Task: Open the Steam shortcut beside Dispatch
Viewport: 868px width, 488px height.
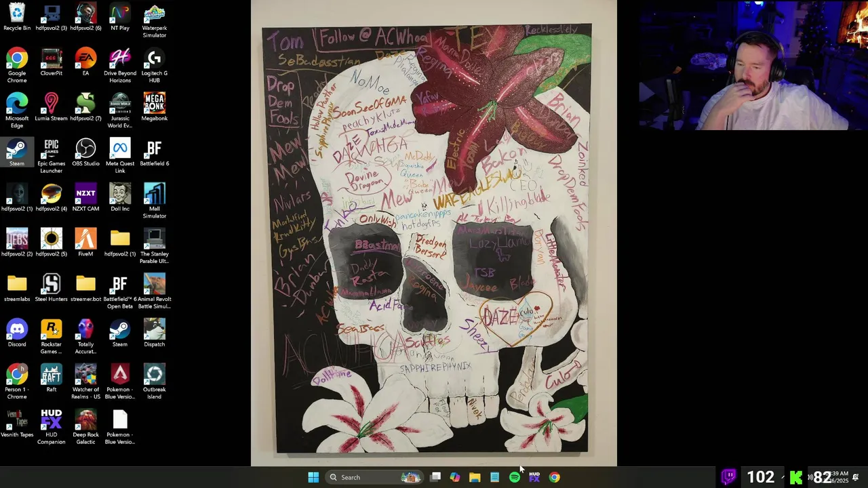Action: click(x=120, y=333)
